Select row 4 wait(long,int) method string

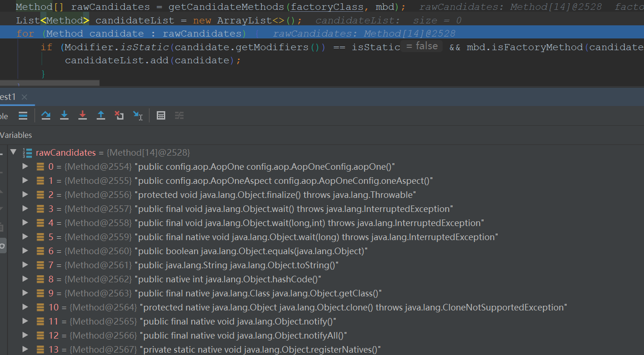tap(309, 223)
